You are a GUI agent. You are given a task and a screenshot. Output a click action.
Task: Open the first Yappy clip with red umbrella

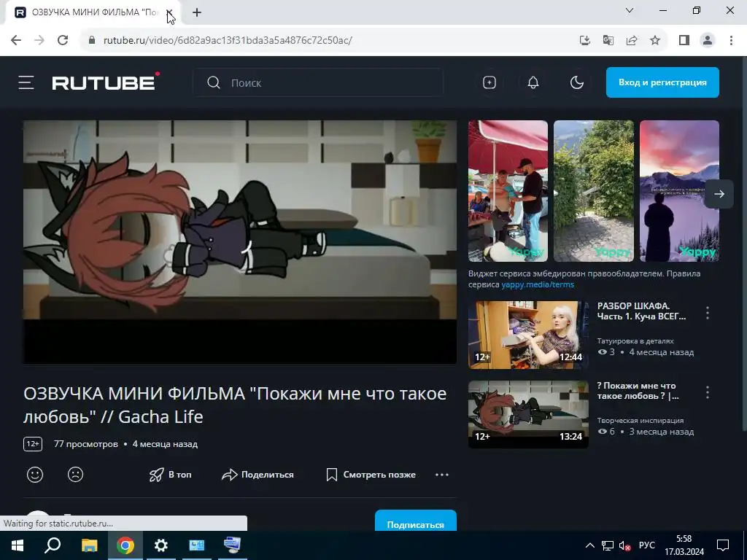coord(508,191)
